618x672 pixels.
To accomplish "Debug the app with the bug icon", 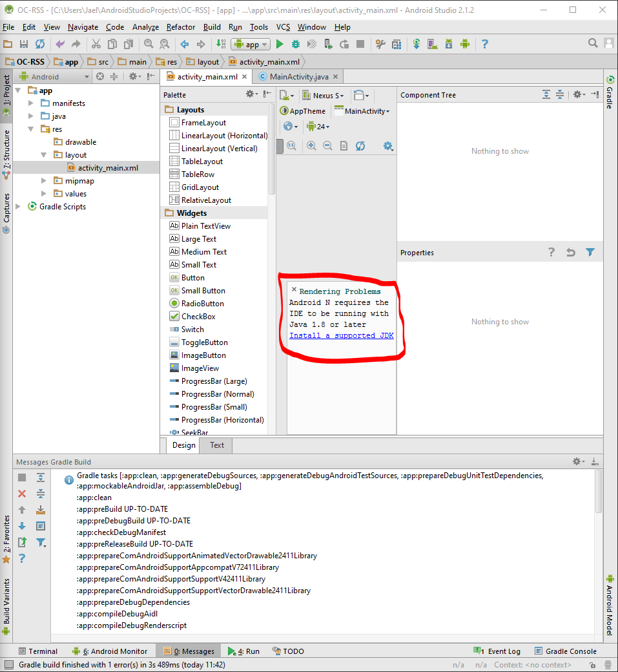I will coord(296,44).
